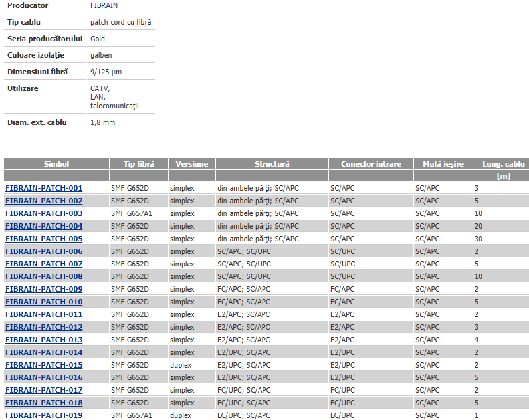Open FIBRAIN-PATCH-015 product link
529x420 pixels.
44,365
